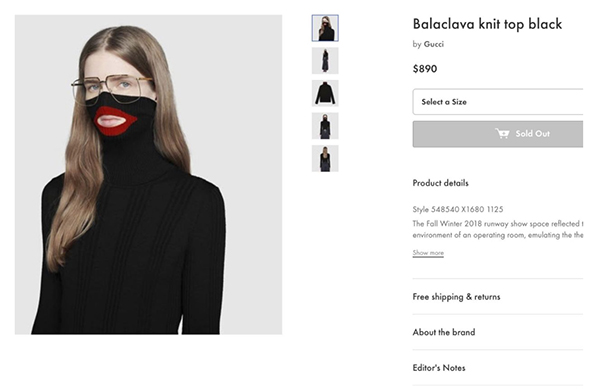Open the sweater-only flat product thumbnail

click(x=325, y=93)
